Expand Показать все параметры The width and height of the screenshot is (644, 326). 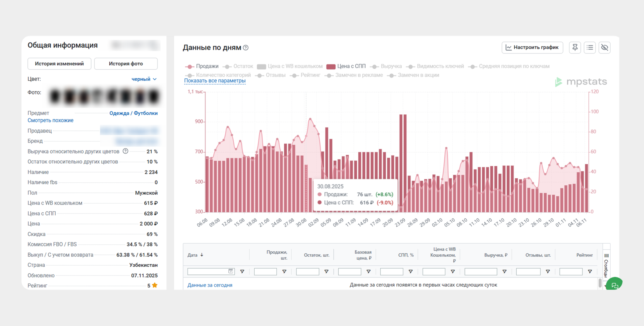coord(215,81)
